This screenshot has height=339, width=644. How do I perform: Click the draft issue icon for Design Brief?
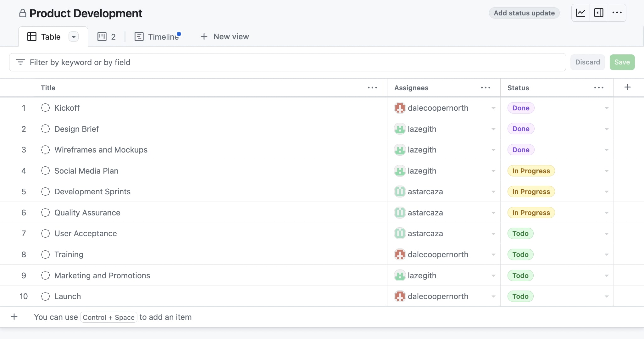(x=45, y=129)
